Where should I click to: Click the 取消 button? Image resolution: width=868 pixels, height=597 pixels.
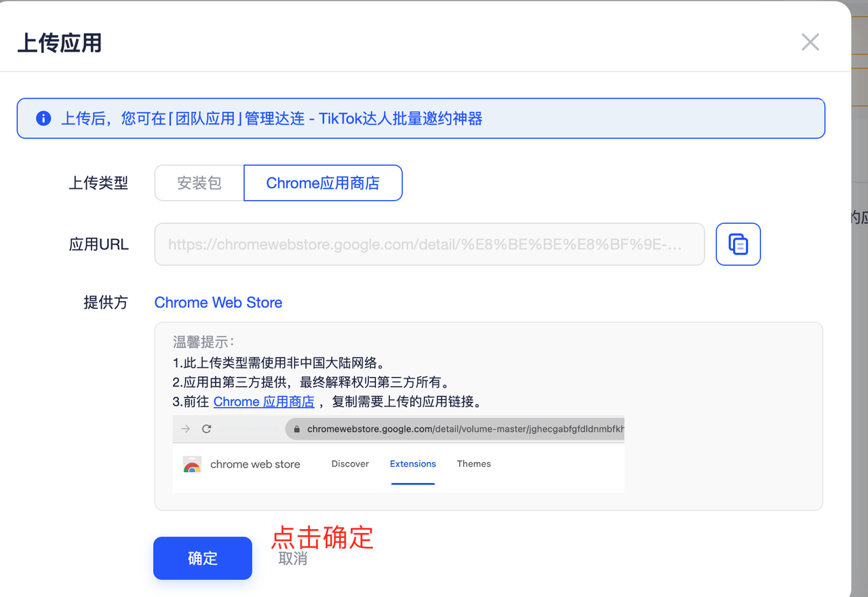pos(293,558)
